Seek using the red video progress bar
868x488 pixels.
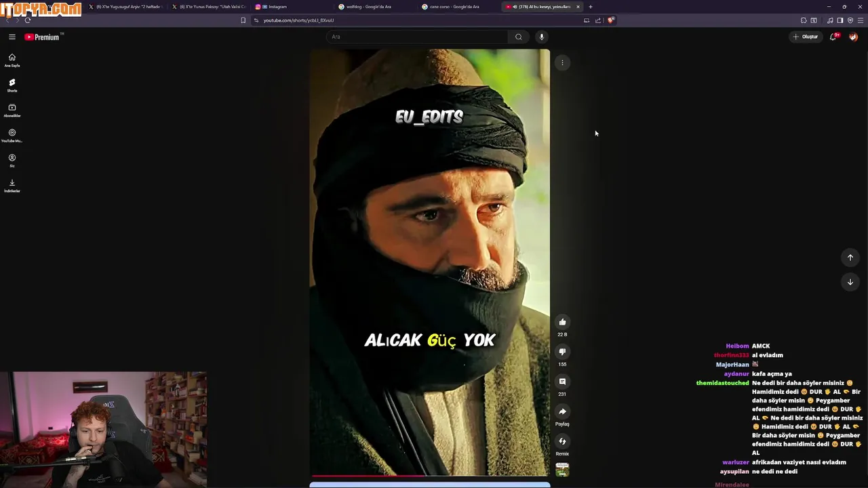pos(430,475)
